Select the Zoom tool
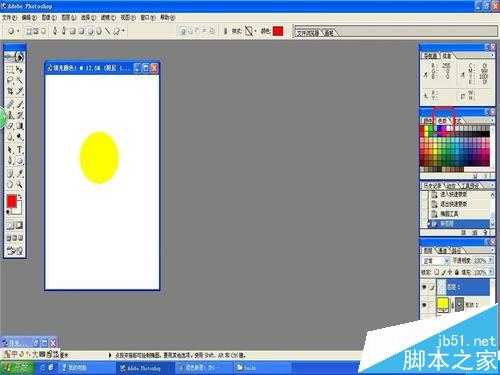Image resolution: width=500 pixels, height=375 pixels. pos(20,184)
